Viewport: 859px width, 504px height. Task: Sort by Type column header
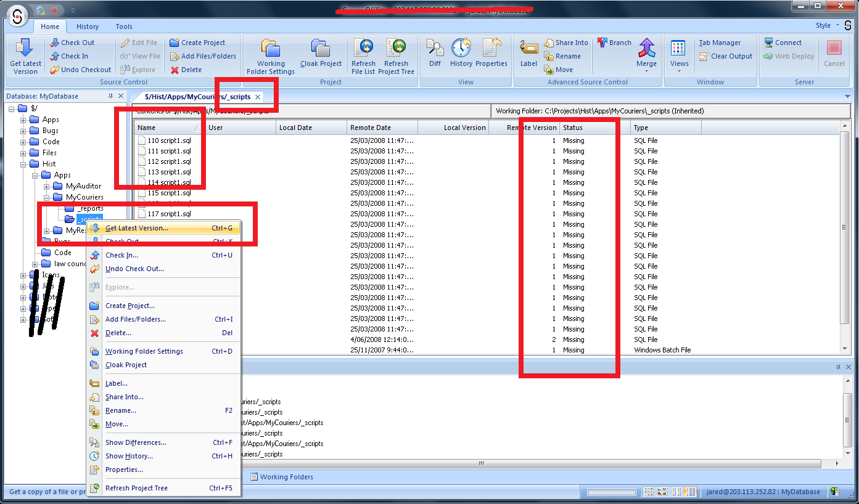click(x=666, y=128)
